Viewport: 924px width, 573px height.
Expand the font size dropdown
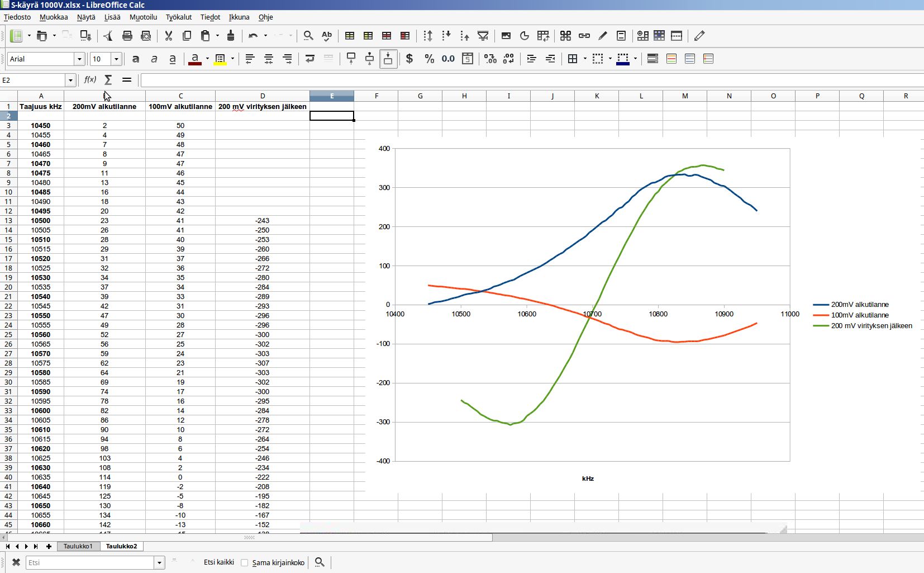coord(116,59)
